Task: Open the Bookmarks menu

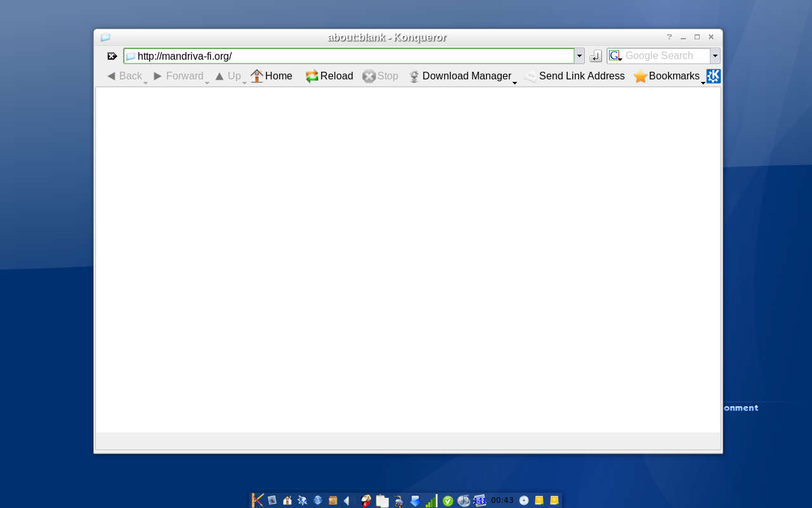Action: [667, 76]
